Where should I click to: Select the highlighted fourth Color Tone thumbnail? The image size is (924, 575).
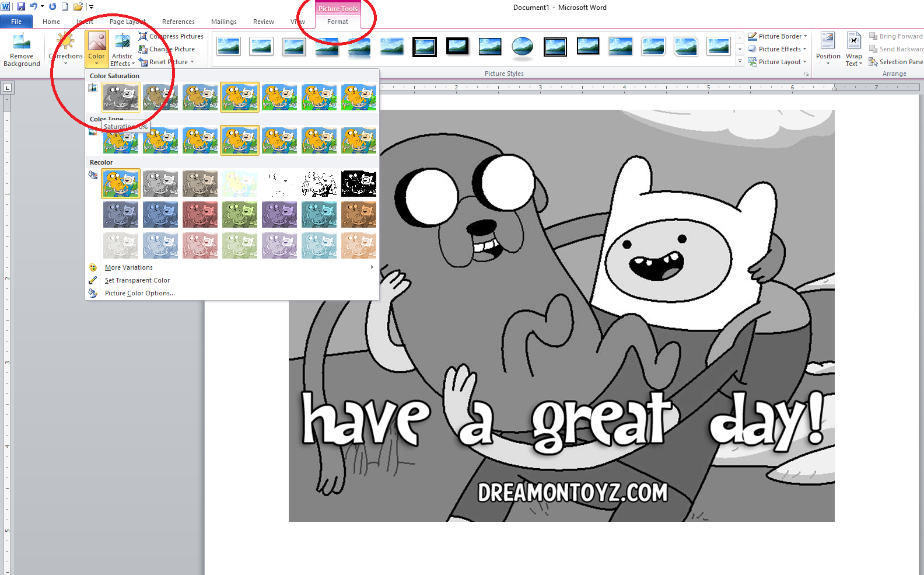point(240,140)
